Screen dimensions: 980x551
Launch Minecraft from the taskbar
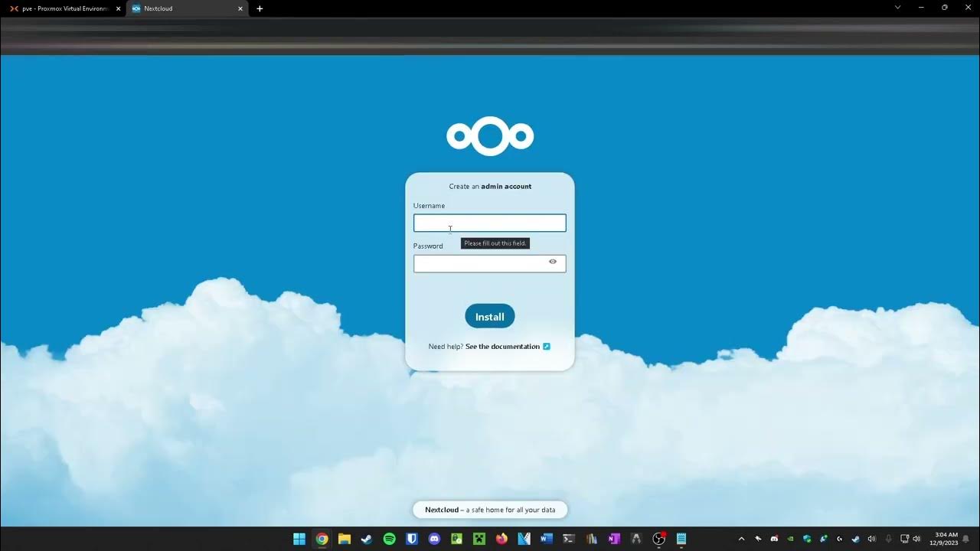[x=479, y=539]
